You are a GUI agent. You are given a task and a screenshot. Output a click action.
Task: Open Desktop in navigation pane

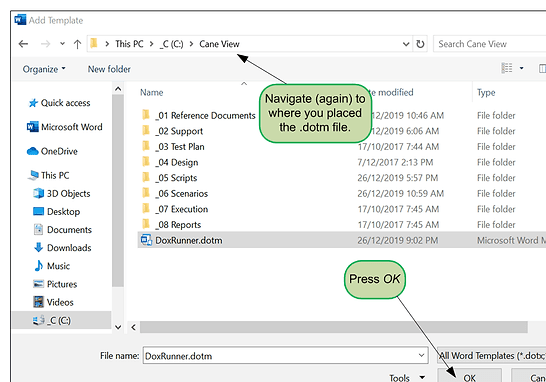(63, 211)
